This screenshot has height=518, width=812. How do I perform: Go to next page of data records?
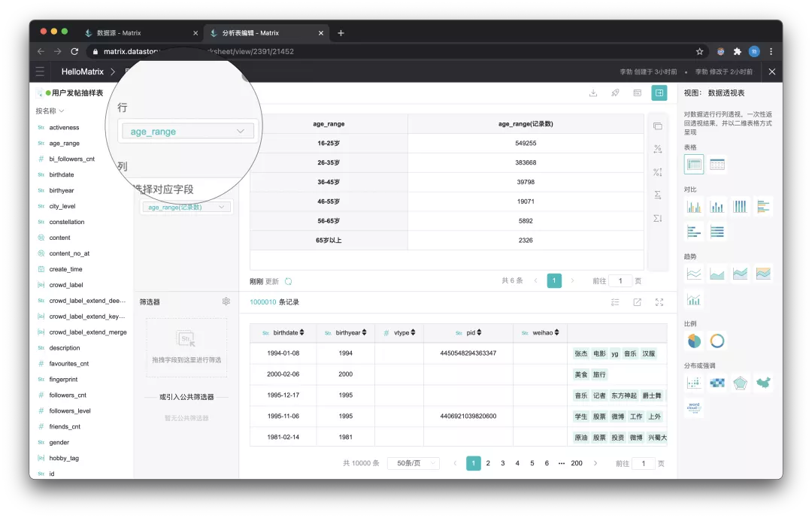point(595,463)
